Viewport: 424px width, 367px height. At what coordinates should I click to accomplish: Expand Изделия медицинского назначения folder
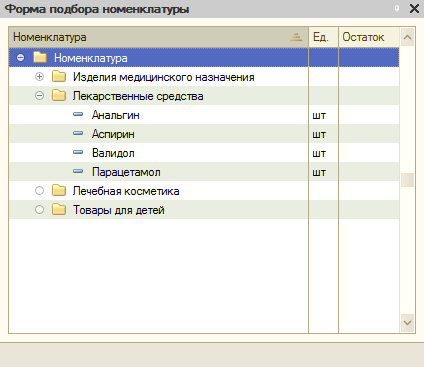coord(39,77)
